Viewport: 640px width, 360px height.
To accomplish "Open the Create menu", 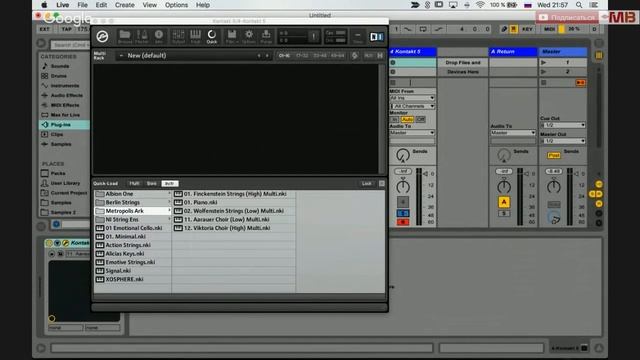I will tap(124, 5).
